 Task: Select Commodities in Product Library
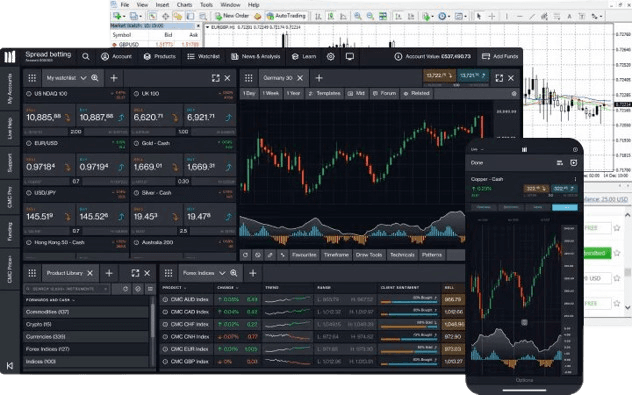tap(86, 312)
